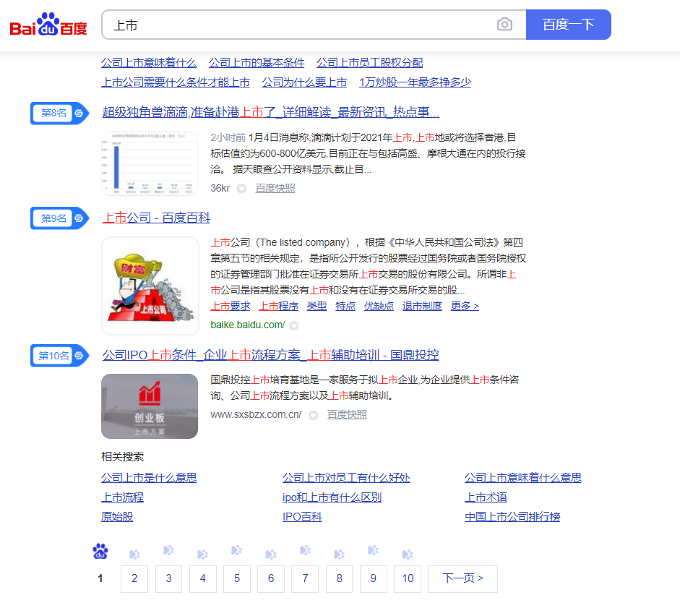Open related search 原始股
Screen dimensions: 680x616
[117, 517]
